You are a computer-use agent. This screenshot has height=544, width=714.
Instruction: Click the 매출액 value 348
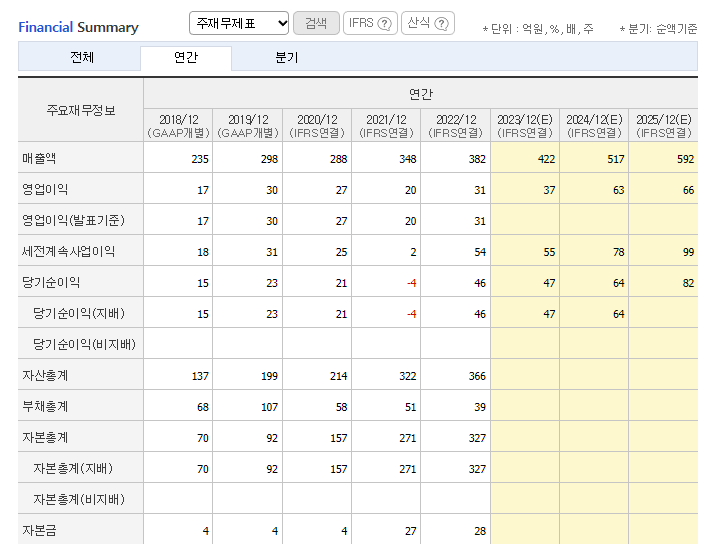click(408, 159)
